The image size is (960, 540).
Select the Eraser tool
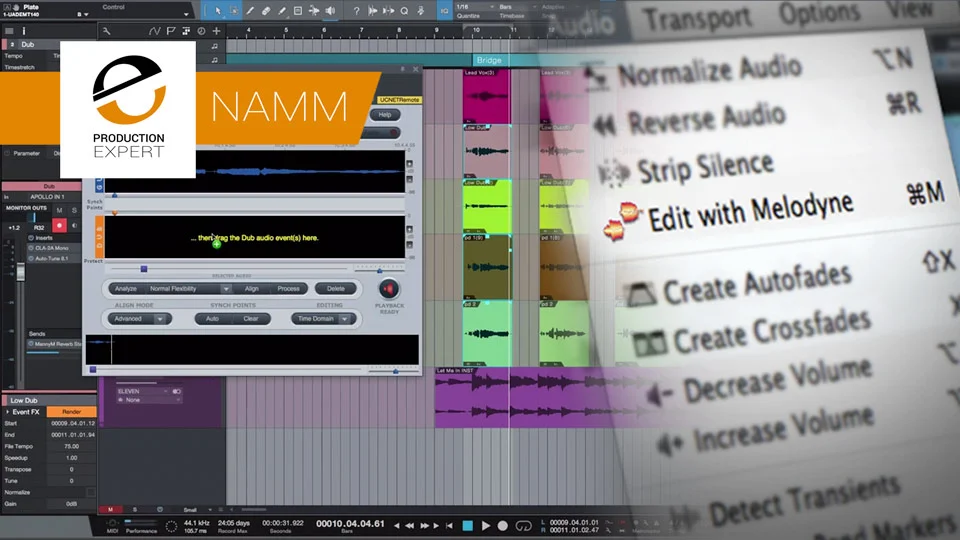[x=266, y=11]
